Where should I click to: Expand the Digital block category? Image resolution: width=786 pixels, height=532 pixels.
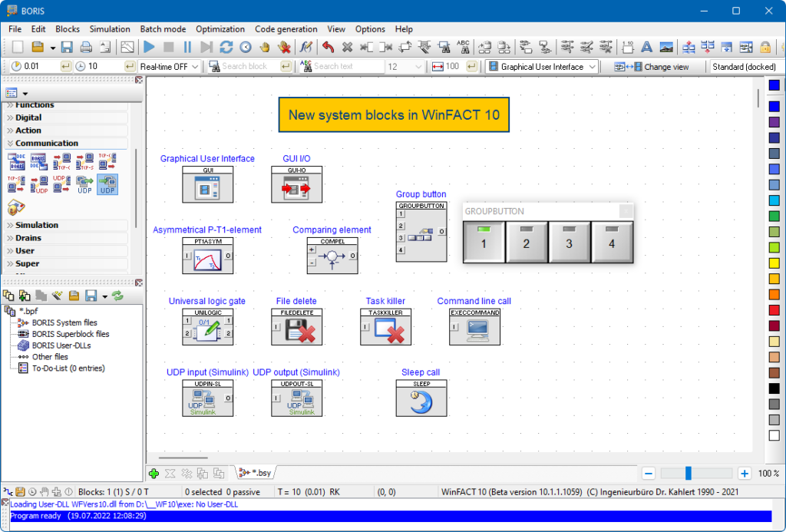(x=66, y=117)
